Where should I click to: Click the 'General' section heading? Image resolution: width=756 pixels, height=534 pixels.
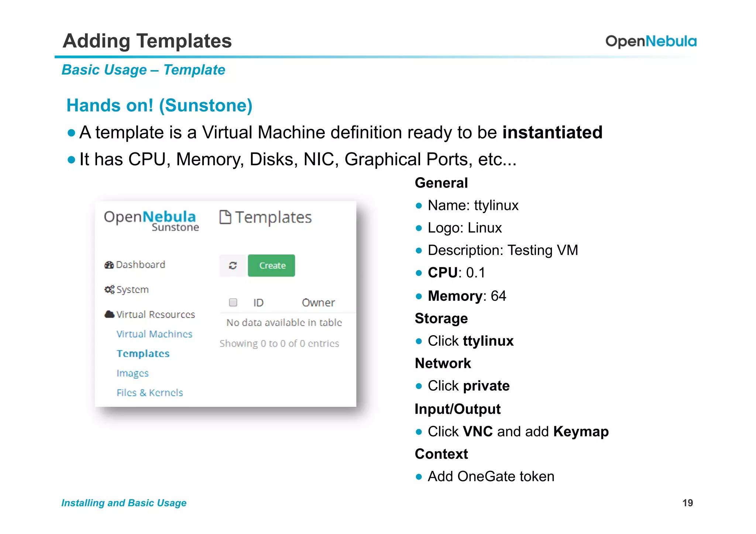441,183
